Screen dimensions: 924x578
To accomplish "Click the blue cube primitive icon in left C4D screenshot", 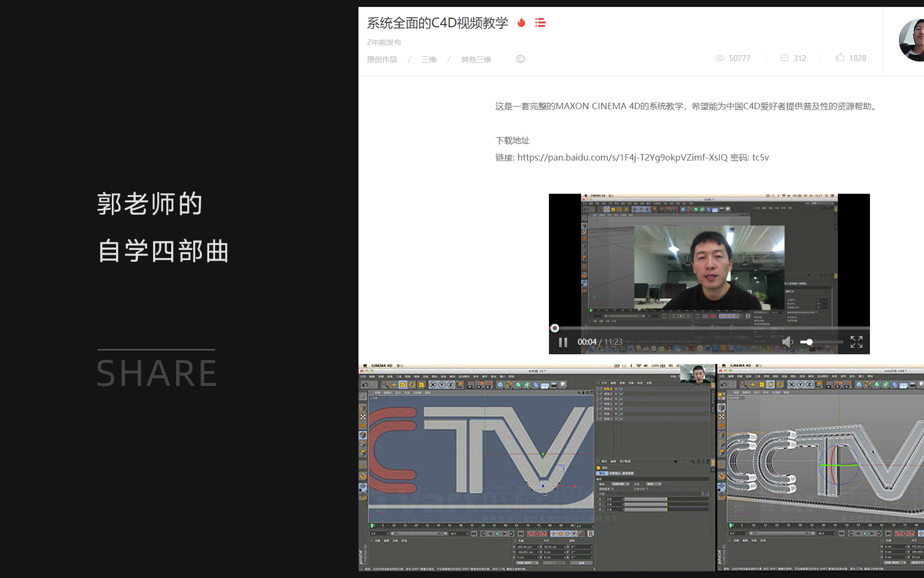I will (500, 384).
